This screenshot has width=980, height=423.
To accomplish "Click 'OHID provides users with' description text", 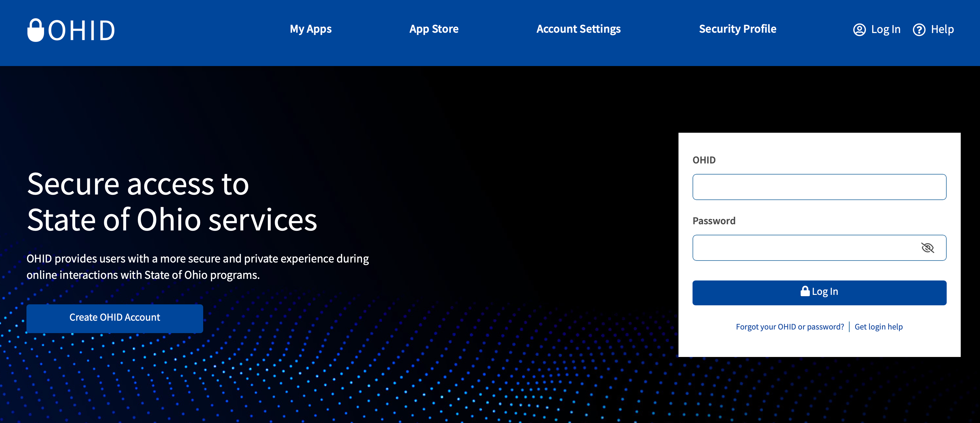I will pyautogui.click(x=197, y=266).
